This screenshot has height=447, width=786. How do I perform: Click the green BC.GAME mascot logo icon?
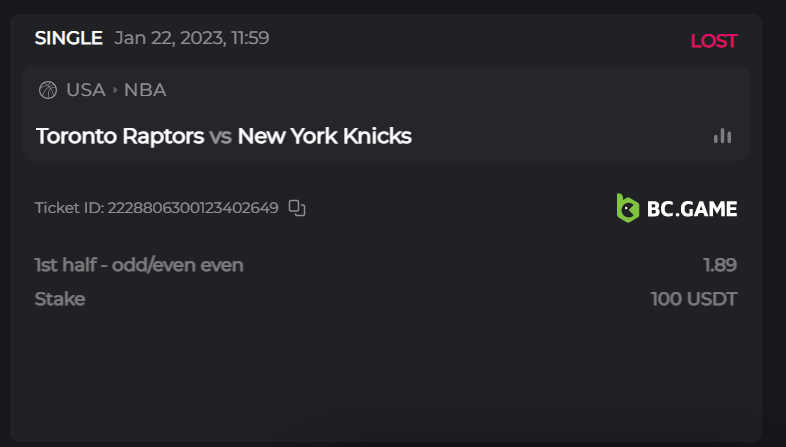pos(627,208)
